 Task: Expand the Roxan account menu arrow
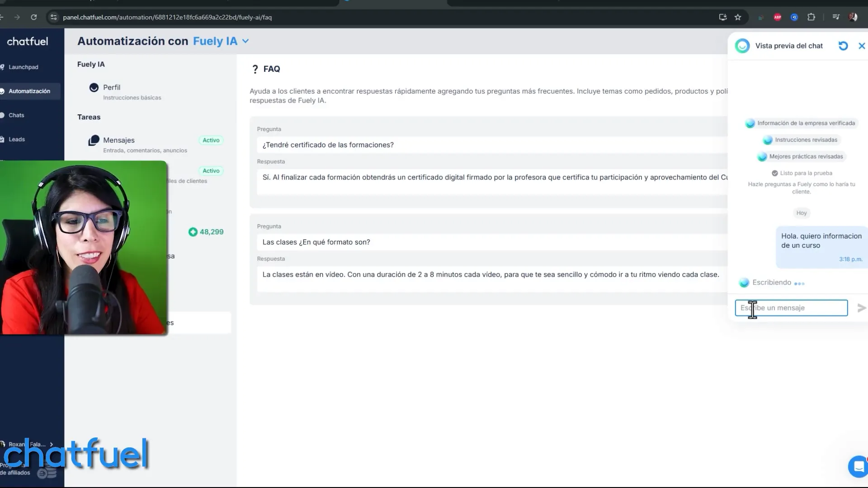pos(51,444)
